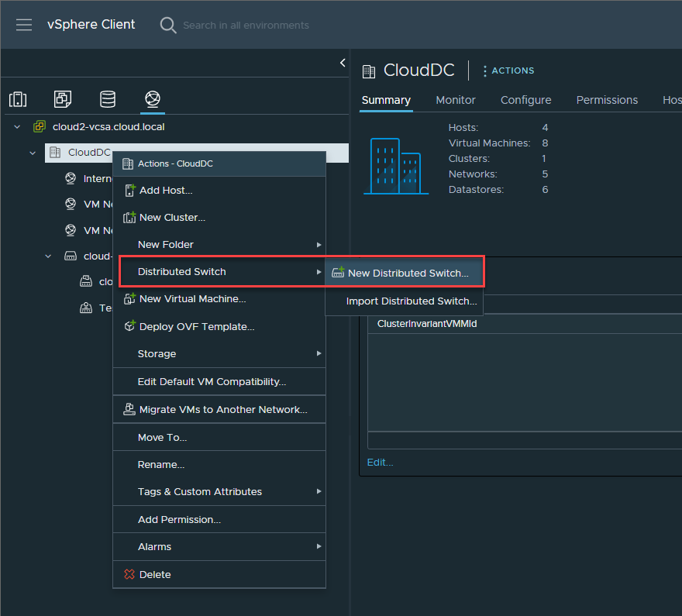The height and width of the screenshot is (616, 682).
Task: Select cloud2-vcsa.cloud.local vCenter in the tree
Action: coord(108,127)
